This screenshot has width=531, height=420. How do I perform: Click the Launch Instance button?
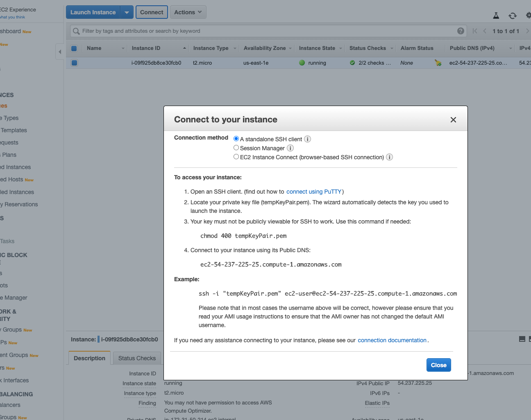click(x=93, y=12)
